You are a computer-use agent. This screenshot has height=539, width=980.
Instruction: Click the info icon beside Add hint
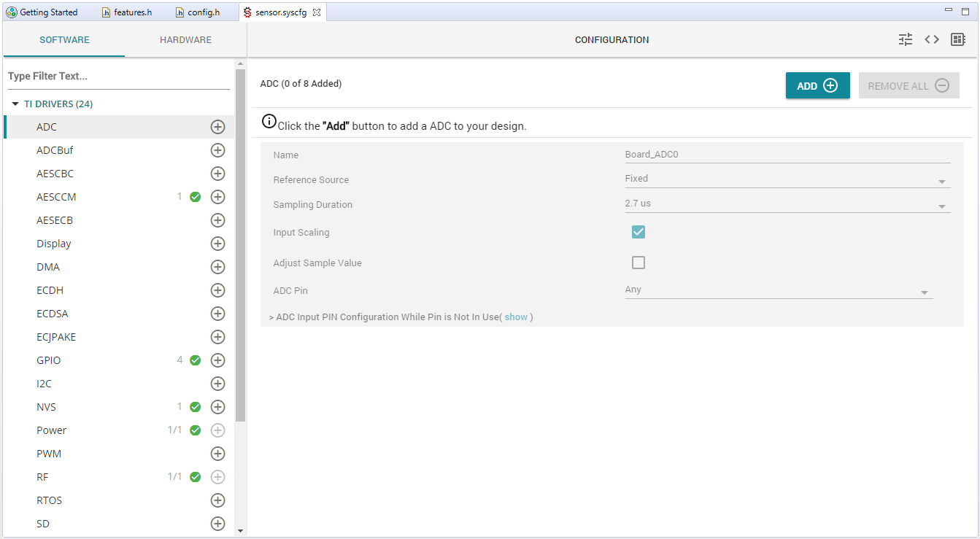269,122
